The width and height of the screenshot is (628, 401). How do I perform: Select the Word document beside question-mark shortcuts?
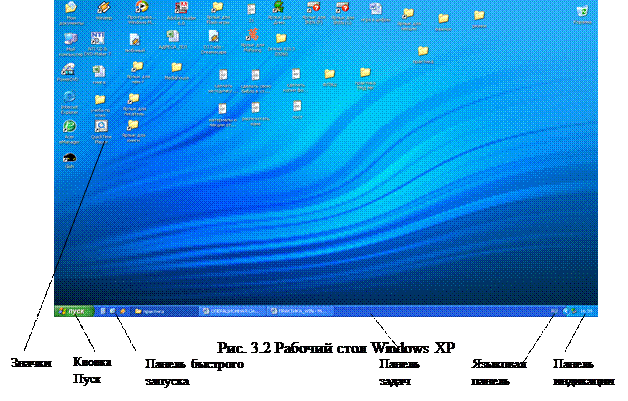click(x=375, y=12)
